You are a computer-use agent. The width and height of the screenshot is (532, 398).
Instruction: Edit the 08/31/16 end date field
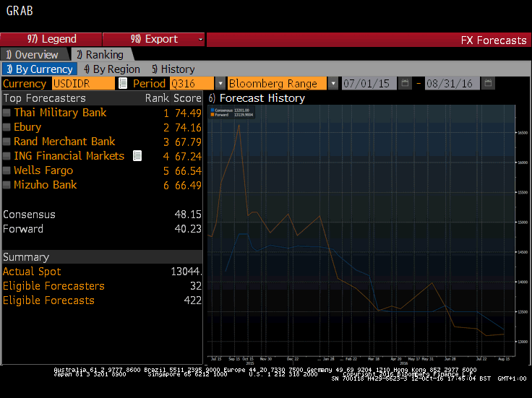(x=452, y=83)
